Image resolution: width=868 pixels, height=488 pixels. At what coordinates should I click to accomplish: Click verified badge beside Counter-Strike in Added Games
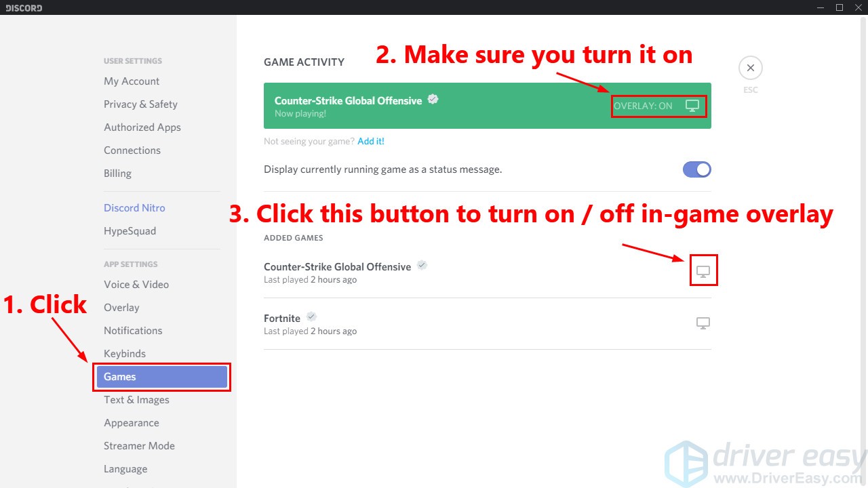point(422,265)
